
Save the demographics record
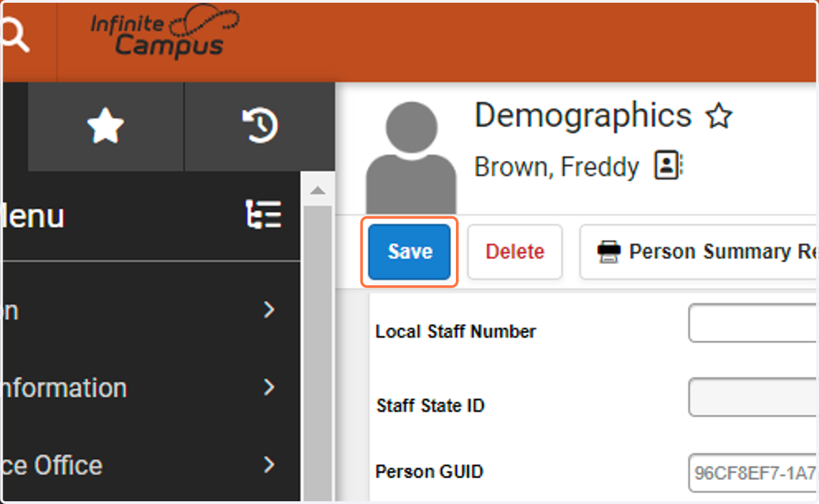pos(409,252)
